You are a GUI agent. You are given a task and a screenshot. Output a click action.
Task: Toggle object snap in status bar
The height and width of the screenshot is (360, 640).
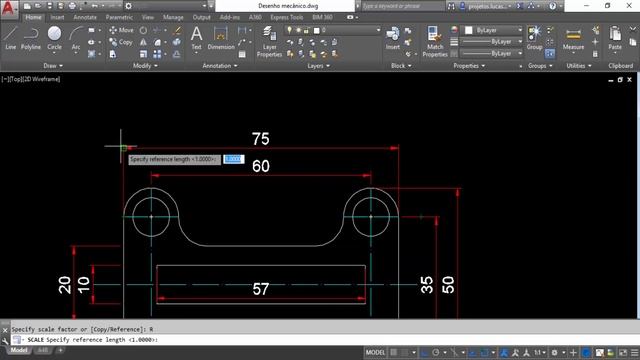pyautogui.click(x=484, y=352)
